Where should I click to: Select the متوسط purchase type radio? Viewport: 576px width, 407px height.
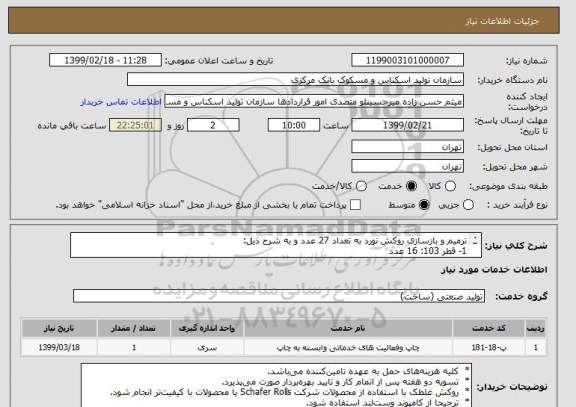coord(424,205)
